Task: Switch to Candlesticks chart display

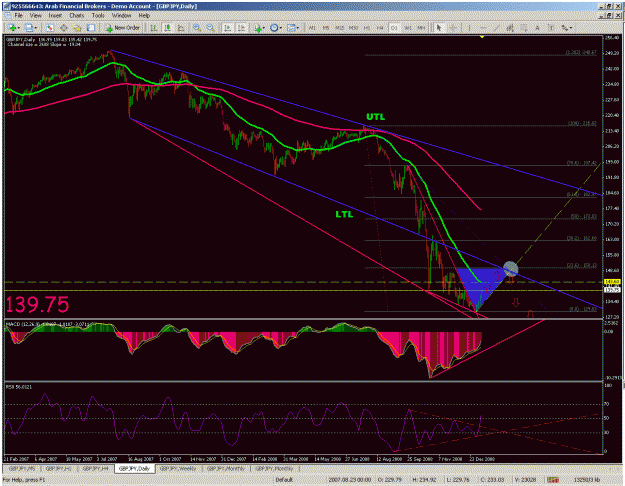Action: pos(167,28)
